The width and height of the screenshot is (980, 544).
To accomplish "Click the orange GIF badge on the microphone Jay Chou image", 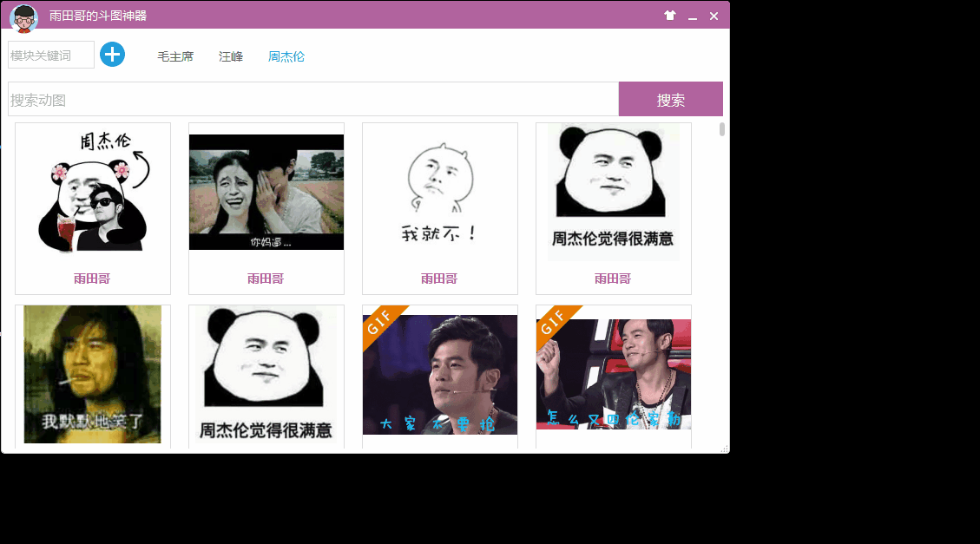I will point(379,324).
